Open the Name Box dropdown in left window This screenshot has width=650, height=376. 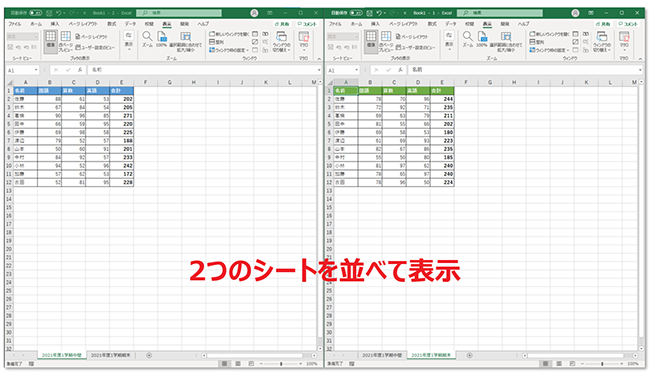(36, 70)
